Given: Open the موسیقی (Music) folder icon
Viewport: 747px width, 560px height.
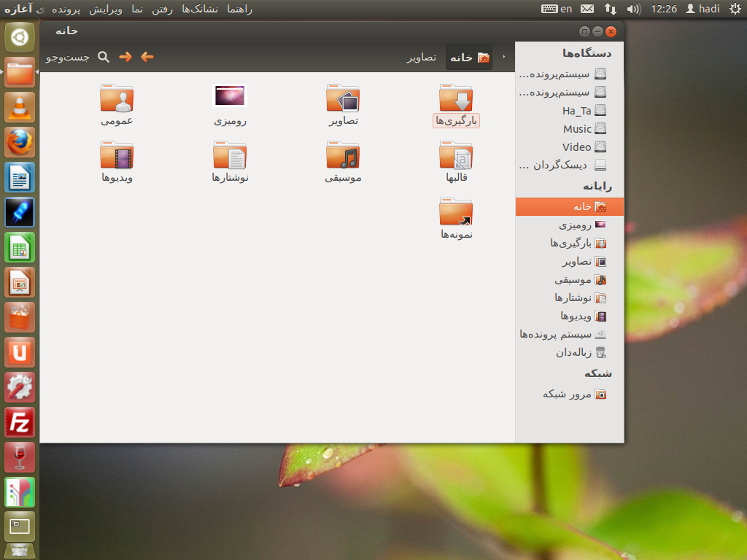Looking at the screenshot, I should [343, 155].
